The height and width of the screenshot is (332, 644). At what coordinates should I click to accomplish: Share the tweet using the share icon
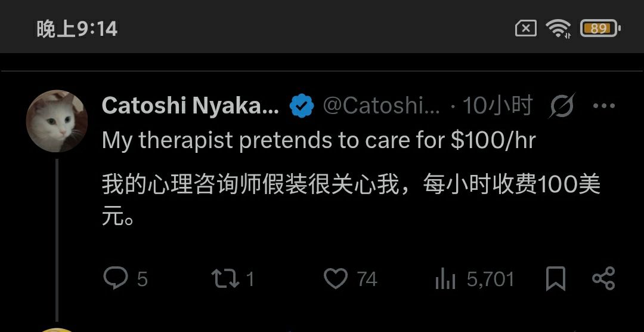[603, 278]
